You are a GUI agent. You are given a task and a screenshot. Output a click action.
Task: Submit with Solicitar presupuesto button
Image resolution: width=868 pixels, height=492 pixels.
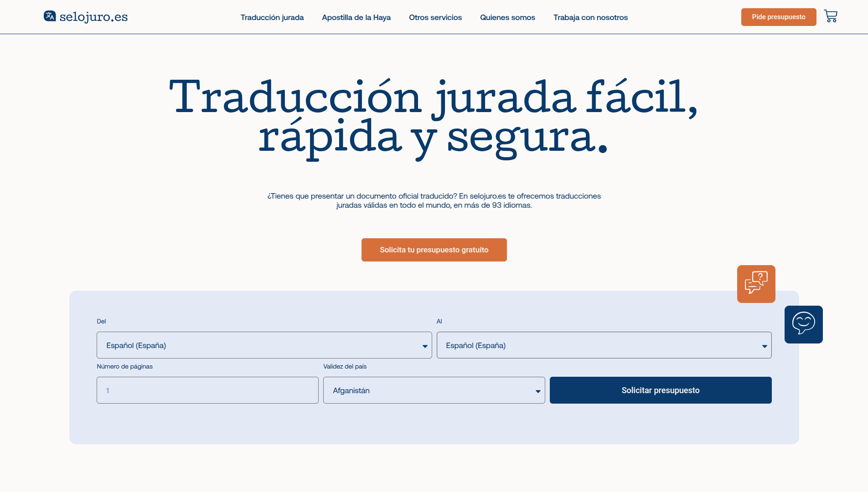coord(661,390)
